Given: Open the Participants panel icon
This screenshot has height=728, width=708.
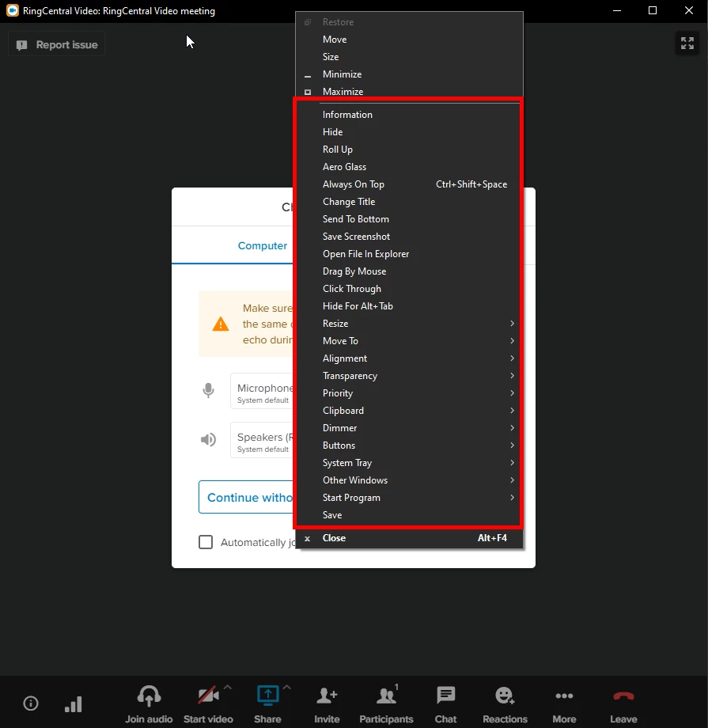Looking at the screenshot, I should pos(386,696).
